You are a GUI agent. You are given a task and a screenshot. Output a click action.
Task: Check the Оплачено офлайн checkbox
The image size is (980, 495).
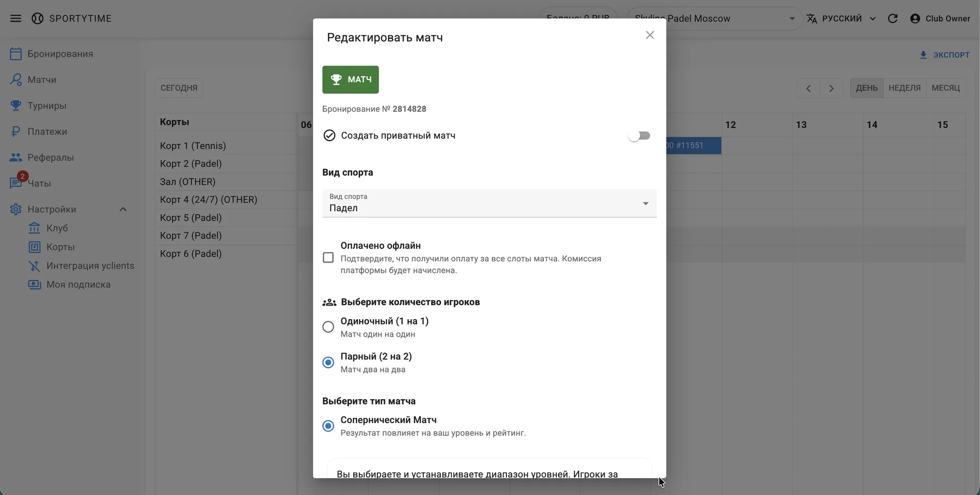[328, 258]
